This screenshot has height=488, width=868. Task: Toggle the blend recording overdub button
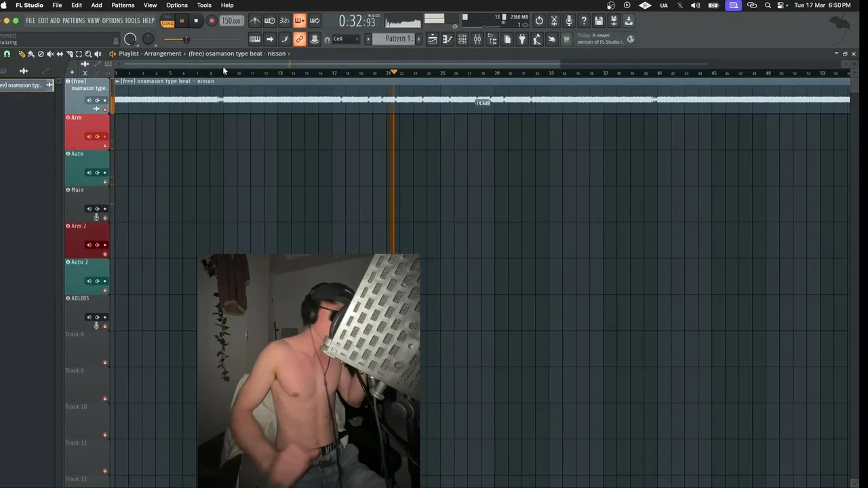pyautogui.click(x=300, y=20)
